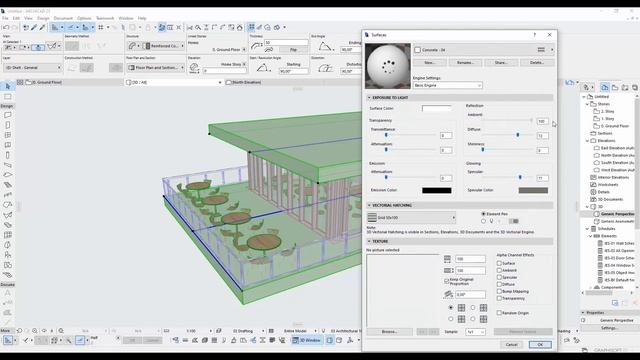Screen dimensions: 640x360
Task: Click the geometry method icon in info box
Action: pyautogui.click(x=72, y=46)
